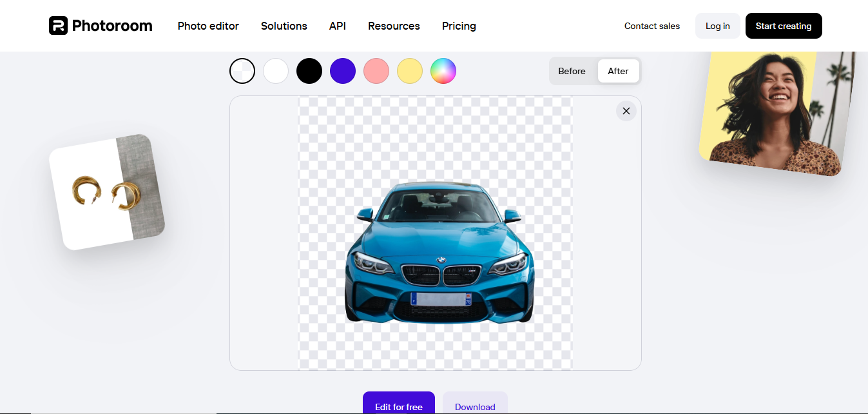
Task: Download the processed car image
Action: pos(474,406)
